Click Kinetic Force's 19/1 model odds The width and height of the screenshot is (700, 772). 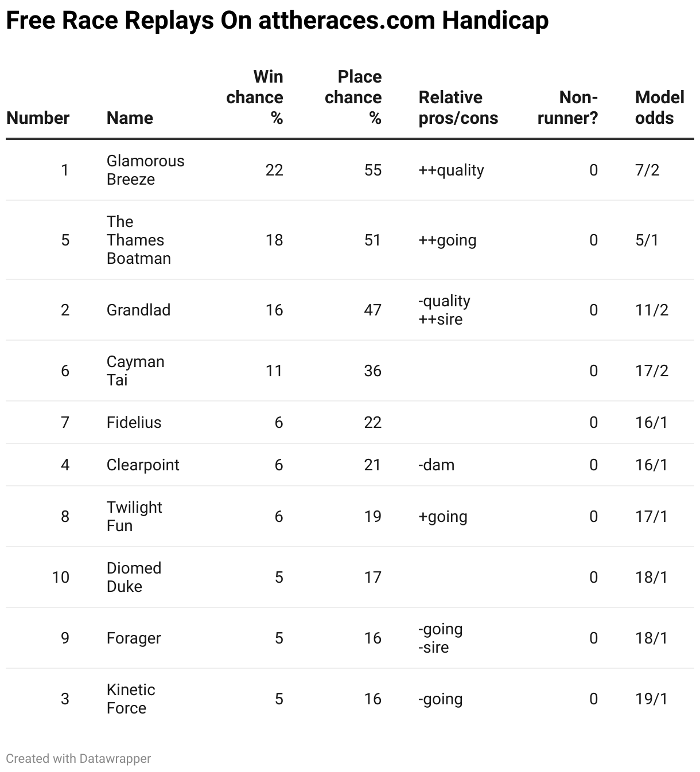tap(651, 699)
